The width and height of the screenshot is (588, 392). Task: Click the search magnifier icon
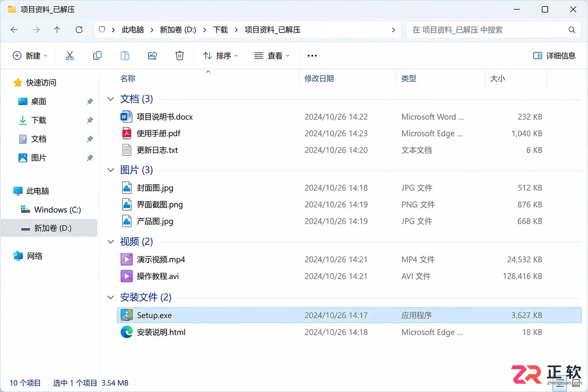coord(572,30)
